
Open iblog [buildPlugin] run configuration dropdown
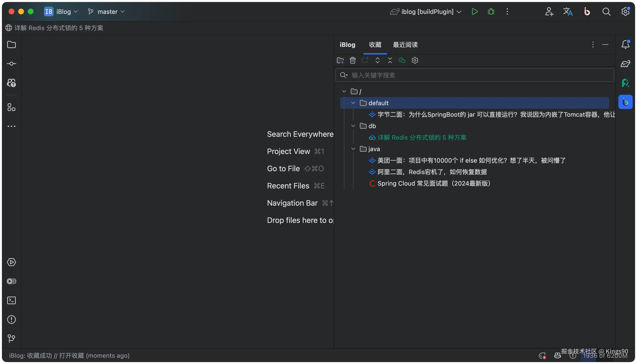point(427,11)
